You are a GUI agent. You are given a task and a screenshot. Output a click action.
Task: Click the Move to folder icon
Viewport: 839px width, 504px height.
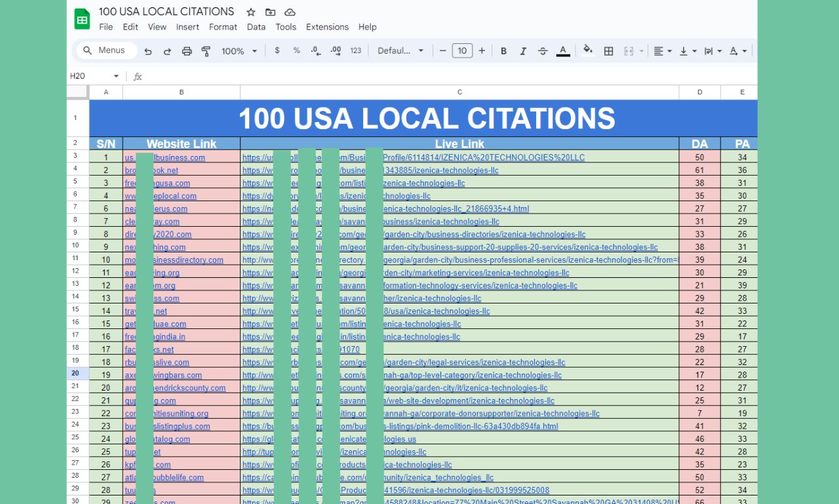270,12
